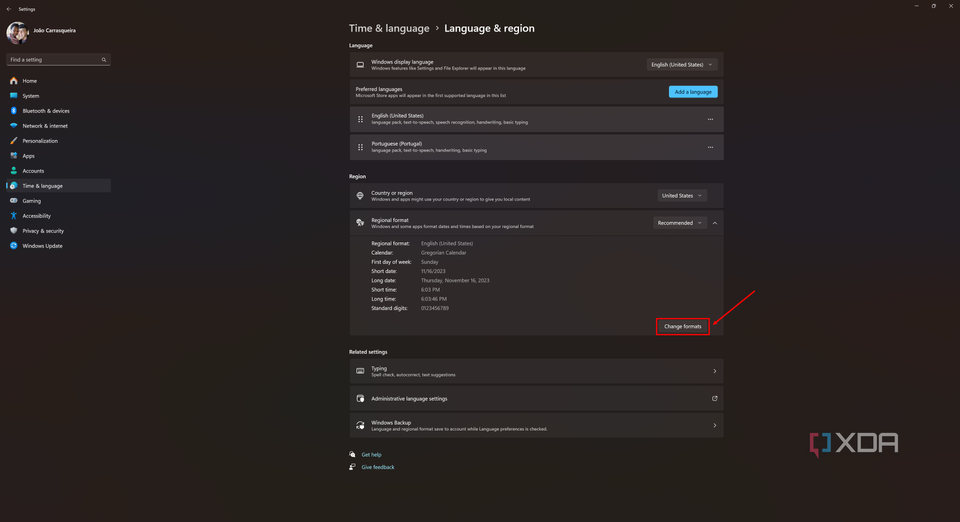Click the Add a language button
Viewport: 960px width, 522px height.
(692, 92)
